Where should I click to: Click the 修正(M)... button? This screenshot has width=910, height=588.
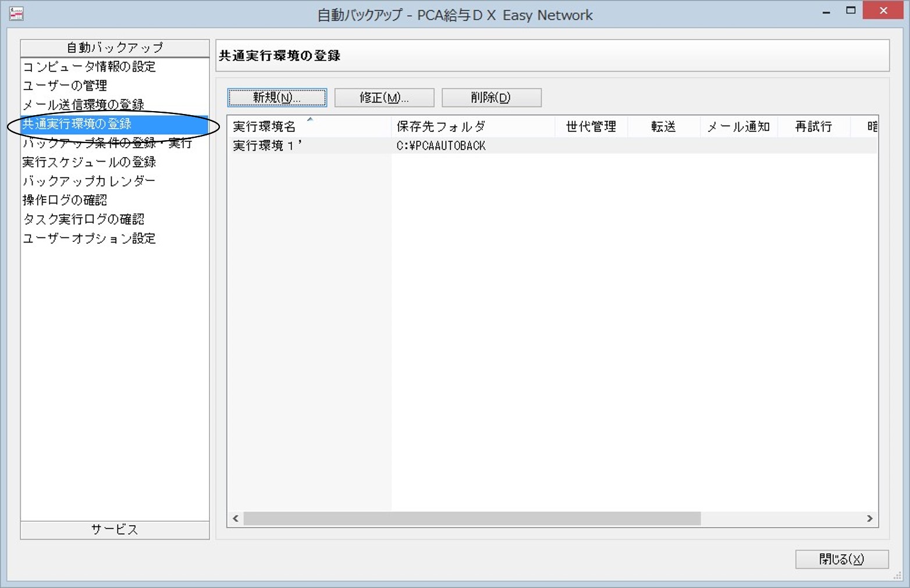(384, 98)
